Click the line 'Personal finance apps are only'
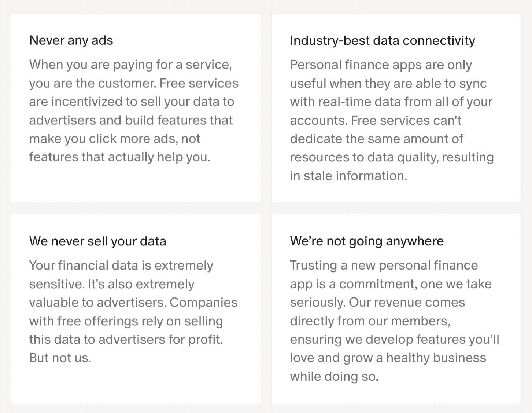Screen dimensions: 532x413 381,65
